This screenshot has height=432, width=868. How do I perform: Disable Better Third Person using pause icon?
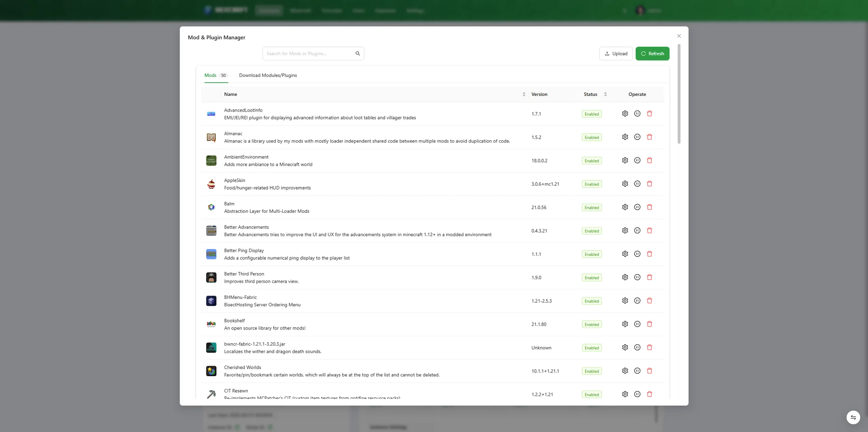pos(637,277)
